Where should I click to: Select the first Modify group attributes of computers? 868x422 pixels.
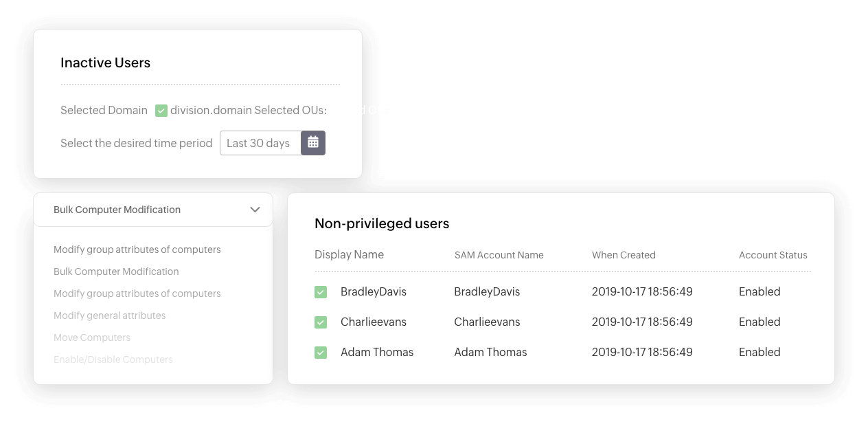(x=137, y=249)
